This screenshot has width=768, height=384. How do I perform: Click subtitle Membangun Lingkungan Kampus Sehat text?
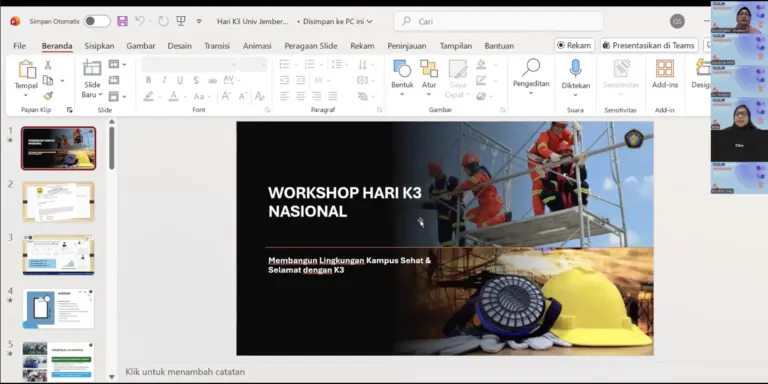pyautogui.click(x=350, y=265)
